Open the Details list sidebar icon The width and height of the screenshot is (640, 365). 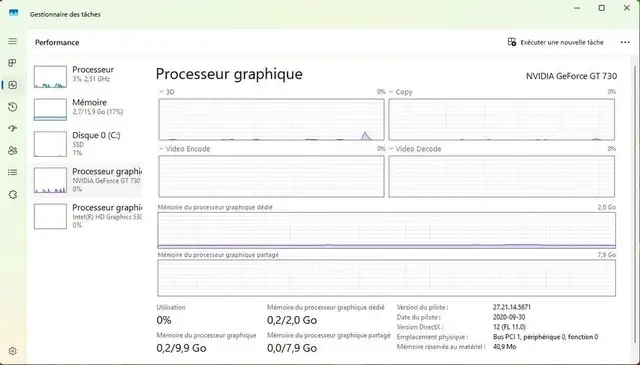tap(13, 172)
